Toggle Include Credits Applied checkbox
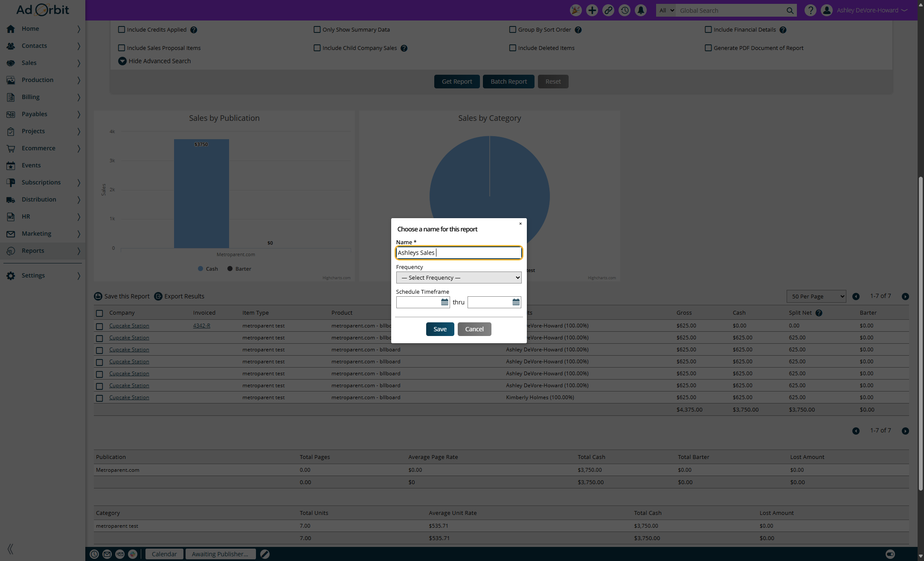This screenshot has height=561, width=924. coord(122,29)
